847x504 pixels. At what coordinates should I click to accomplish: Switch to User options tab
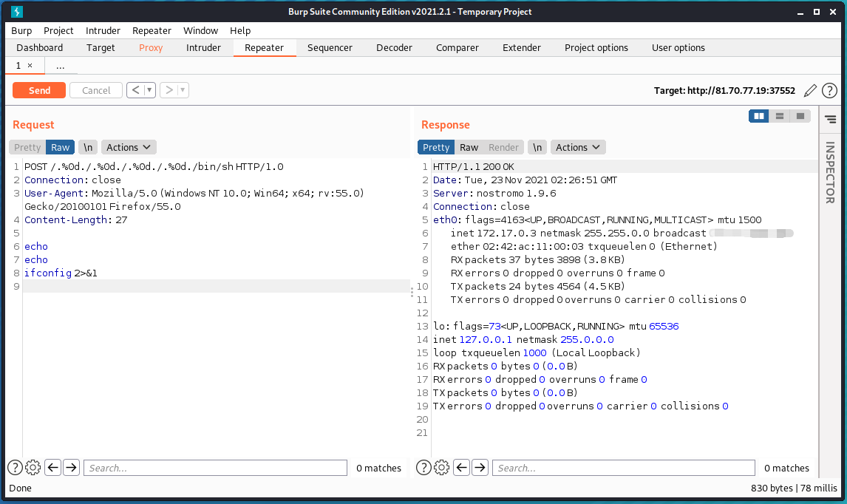[678, 47]
